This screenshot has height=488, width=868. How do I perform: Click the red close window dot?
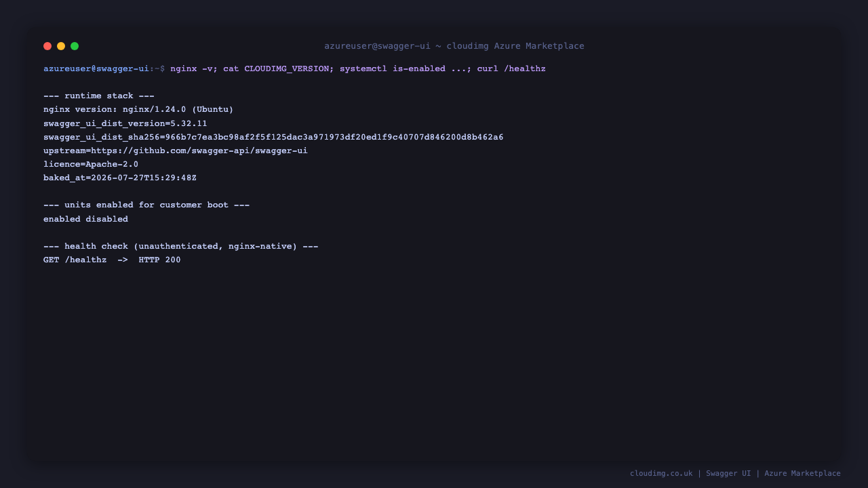[x=47, y=46]
